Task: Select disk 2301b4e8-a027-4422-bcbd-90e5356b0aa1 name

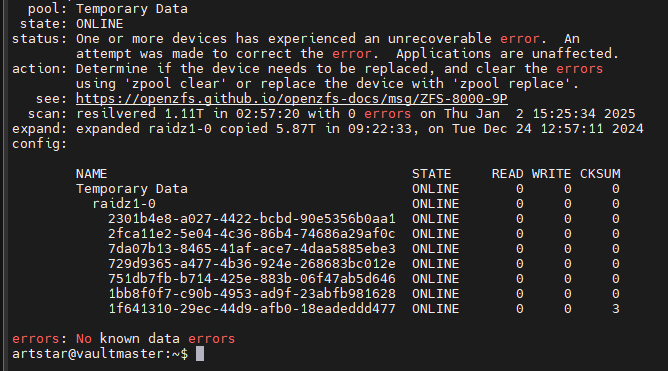Action: pyautogui.click(x=252, y=219)
